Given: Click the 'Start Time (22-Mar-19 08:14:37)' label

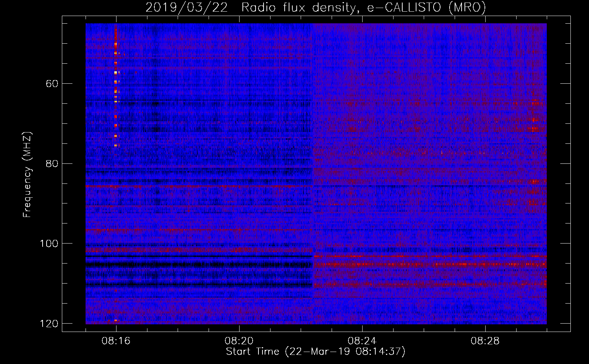Looking at the screenshot, I should tap(316, 352).
